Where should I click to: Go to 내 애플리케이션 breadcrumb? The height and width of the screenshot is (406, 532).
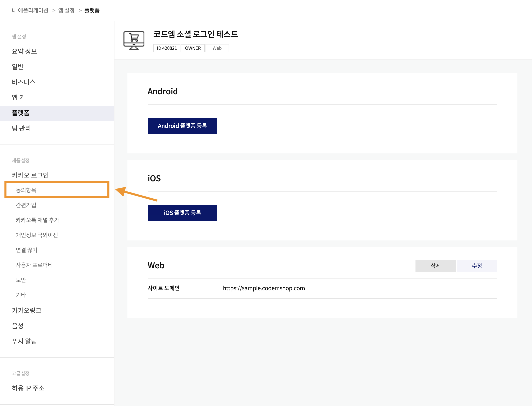30,10
